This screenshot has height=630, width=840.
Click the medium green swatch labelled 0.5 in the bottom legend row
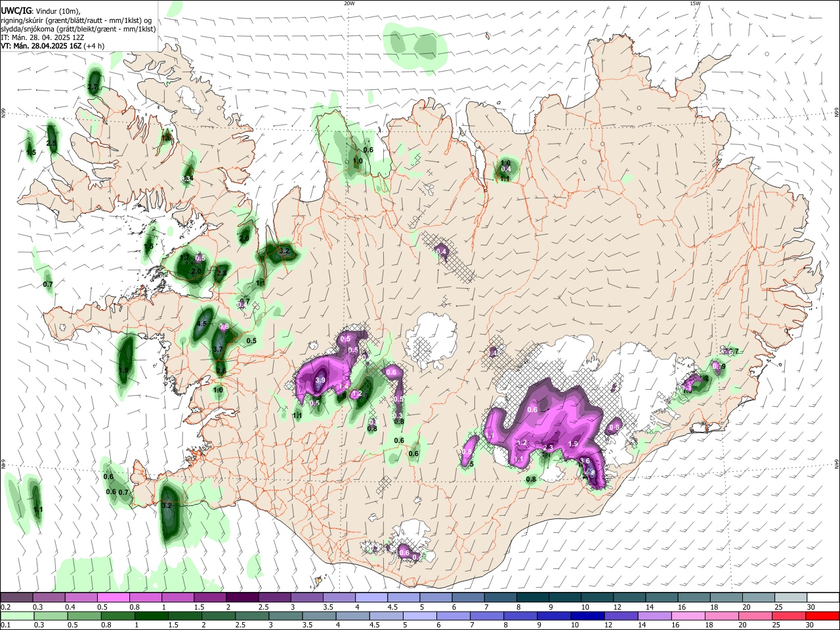(84, 616)
